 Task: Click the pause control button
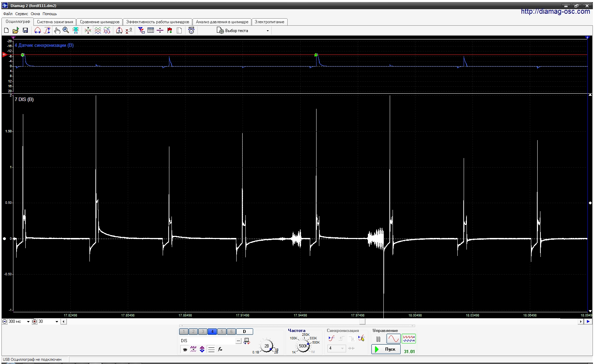click(x=378, y=339)
